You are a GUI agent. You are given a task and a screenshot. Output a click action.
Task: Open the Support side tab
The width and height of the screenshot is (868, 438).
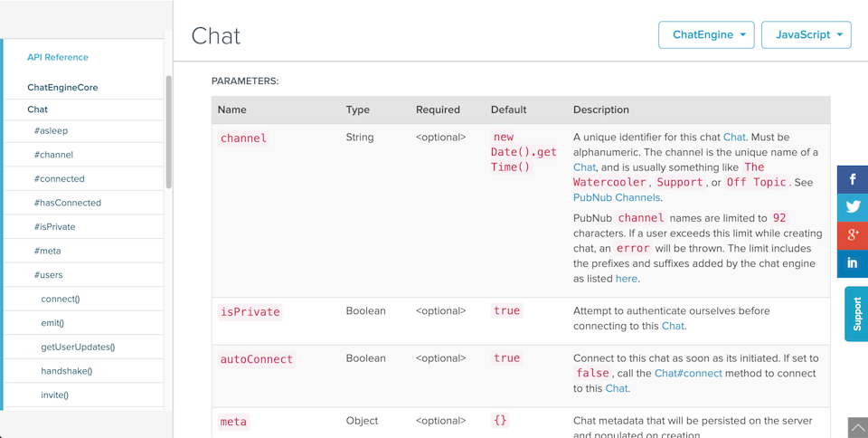click(x=856, y=314)
